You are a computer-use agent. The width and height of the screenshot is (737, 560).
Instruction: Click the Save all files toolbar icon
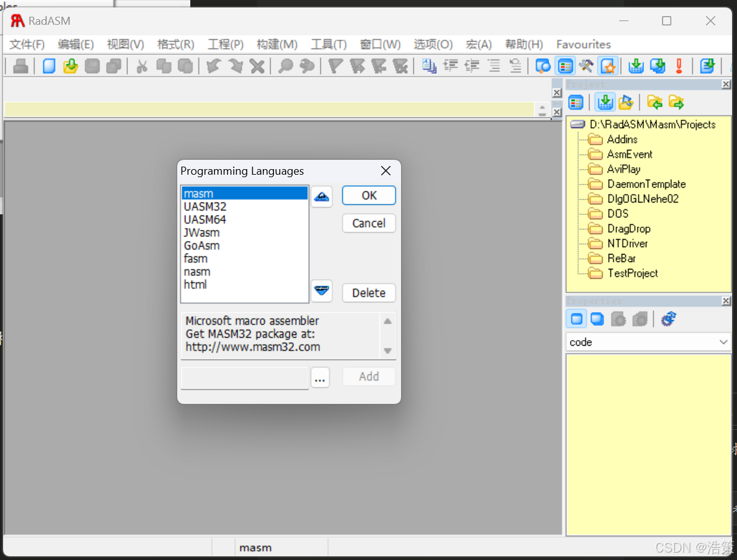(x=114, y=66)
